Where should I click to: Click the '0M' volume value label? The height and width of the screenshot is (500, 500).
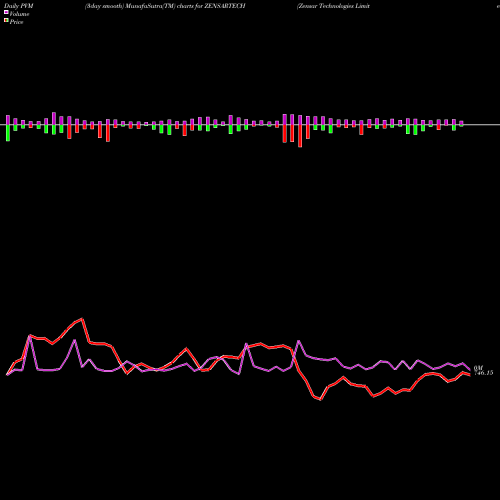(x=478, y=368)
